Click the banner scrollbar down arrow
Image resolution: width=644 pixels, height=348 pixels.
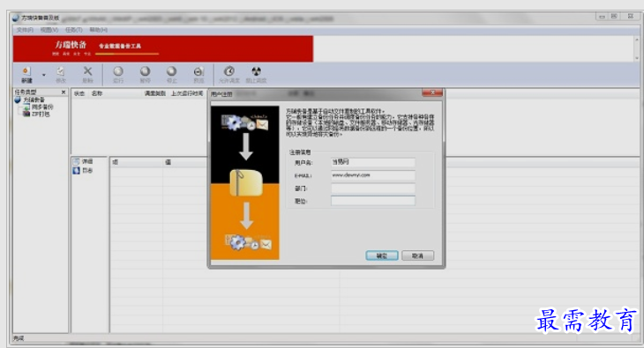637,58
